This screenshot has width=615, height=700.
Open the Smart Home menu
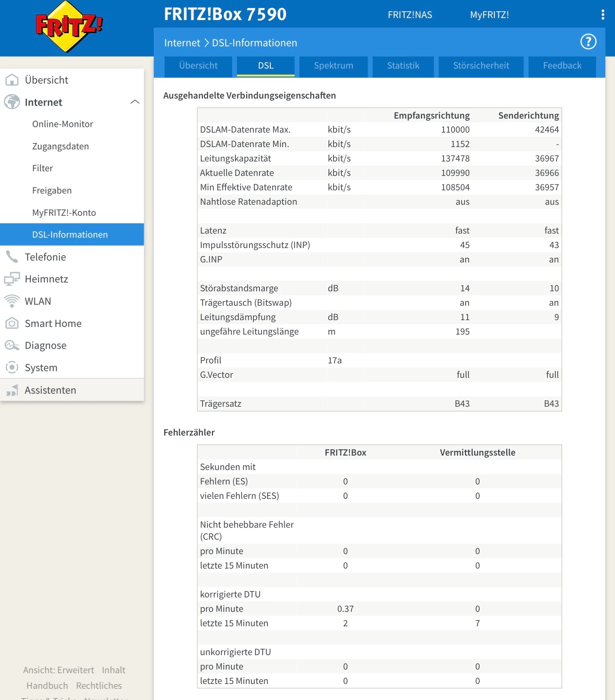coord(72,323)
